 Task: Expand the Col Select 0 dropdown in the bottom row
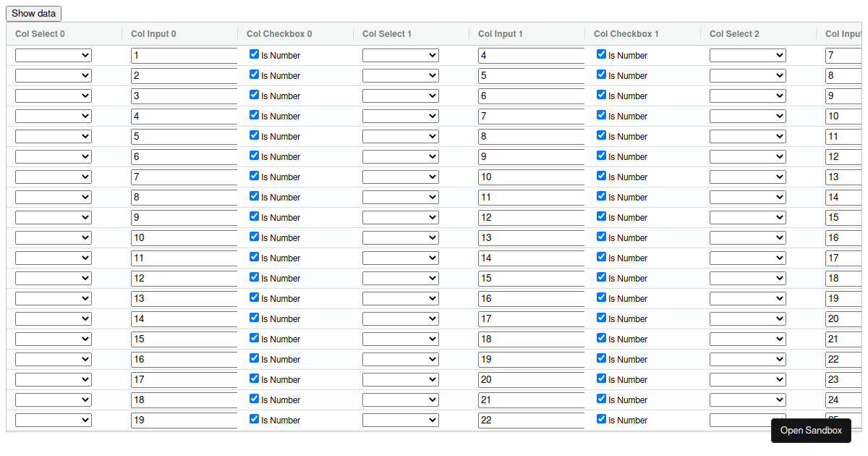point(54,420)
